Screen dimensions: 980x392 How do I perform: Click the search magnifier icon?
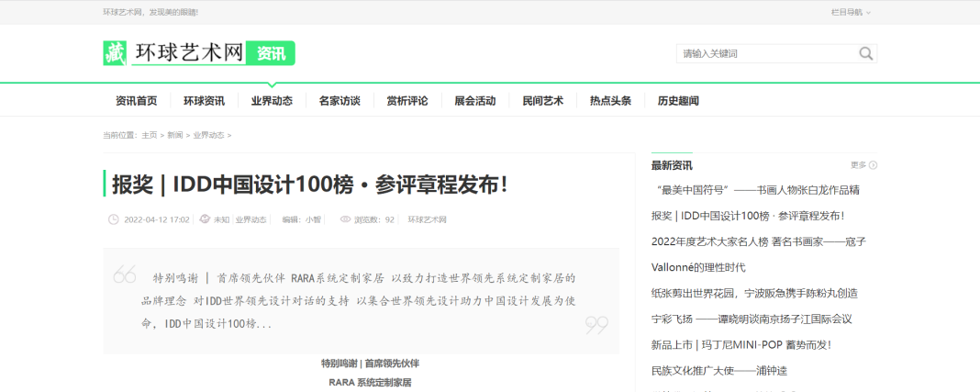point(865,54)
